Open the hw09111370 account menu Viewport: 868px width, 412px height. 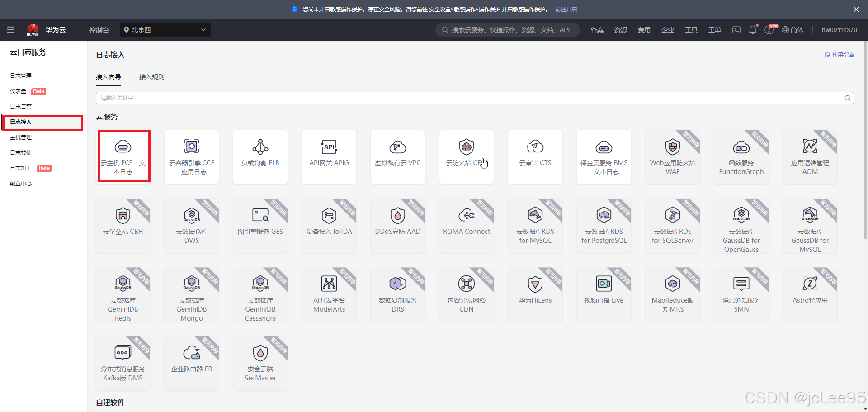coord(840,30)
